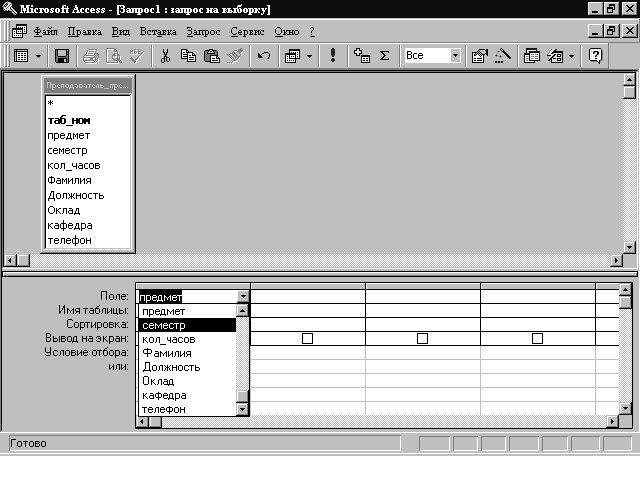
Task: Choose предмет in the dropdown list
Action: click(x=187, y=311)
